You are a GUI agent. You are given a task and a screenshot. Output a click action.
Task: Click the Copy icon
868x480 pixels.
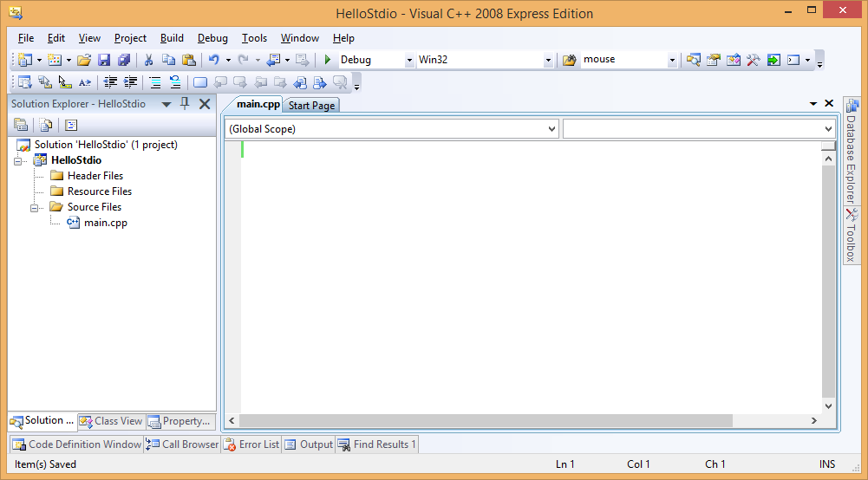click(168, 60)
